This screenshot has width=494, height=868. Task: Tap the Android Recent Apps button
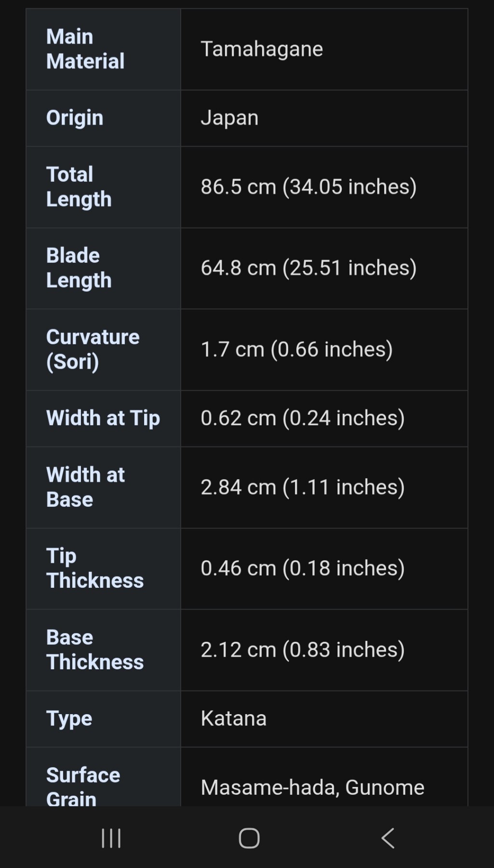(111, 838)
